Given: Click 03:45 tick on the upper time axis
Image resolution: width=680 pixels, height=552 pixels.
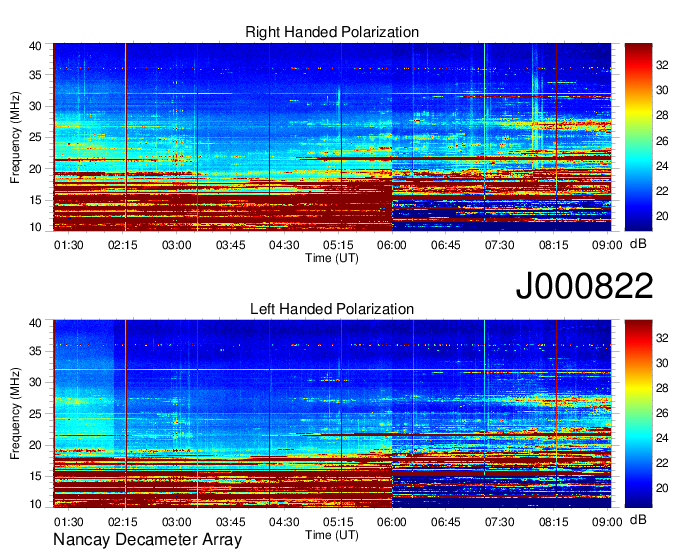Looking at the screenshot, I should (230, 245).
